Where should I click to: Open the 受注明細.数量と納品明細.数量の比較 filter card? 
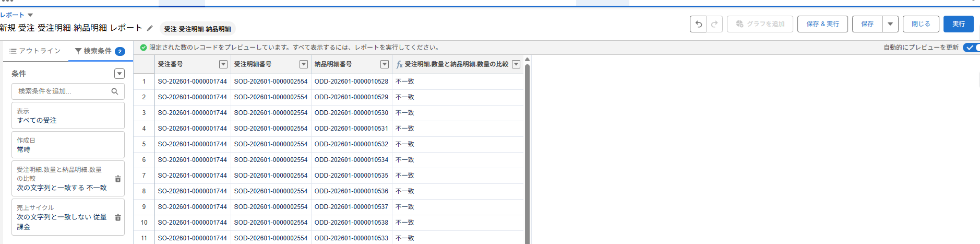(x=68, y=178)
